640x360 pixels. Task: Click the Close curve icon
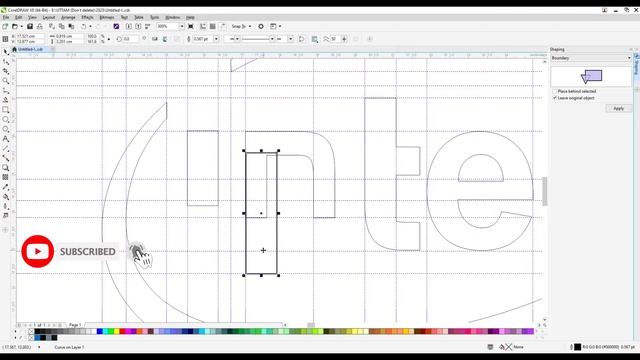pyautogui.click(x=302, y=39)
